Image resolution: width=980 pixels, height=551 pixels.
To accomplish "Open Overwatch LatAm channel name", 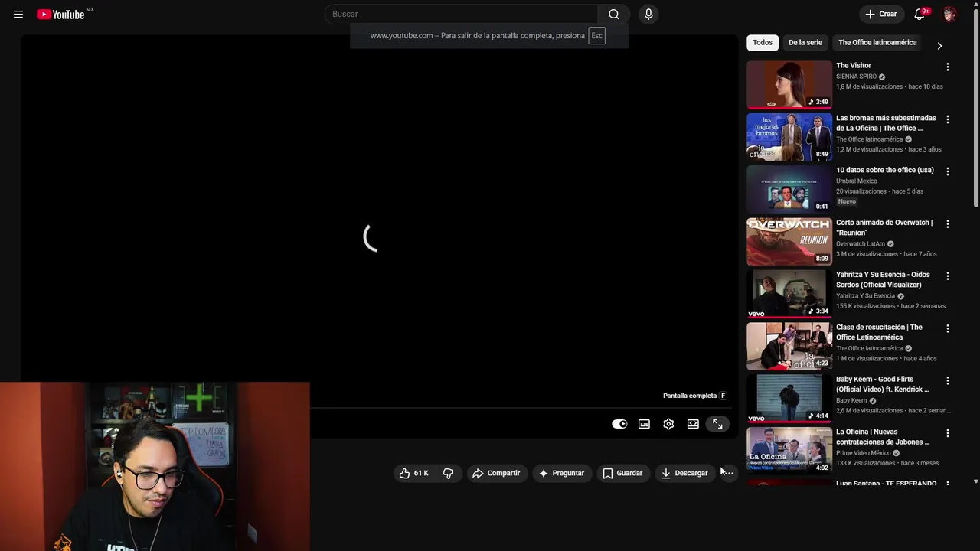I will tap(861, 243).
